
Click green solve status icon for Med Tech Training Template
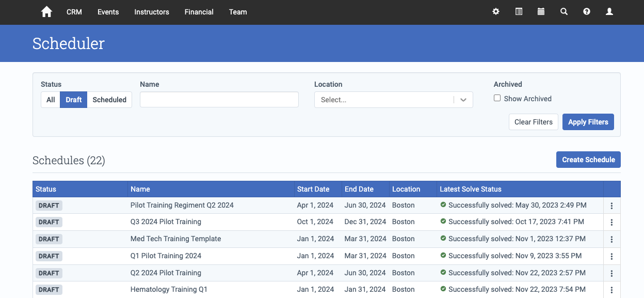[x=443, y=239]
